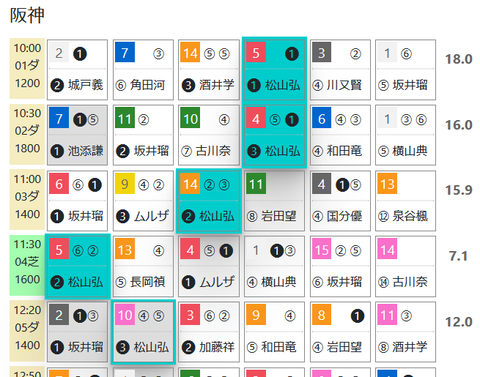Select 坂井瑠 card in the 12:20 race
Screen dimensions: 480x377
[x=77, y=332]
